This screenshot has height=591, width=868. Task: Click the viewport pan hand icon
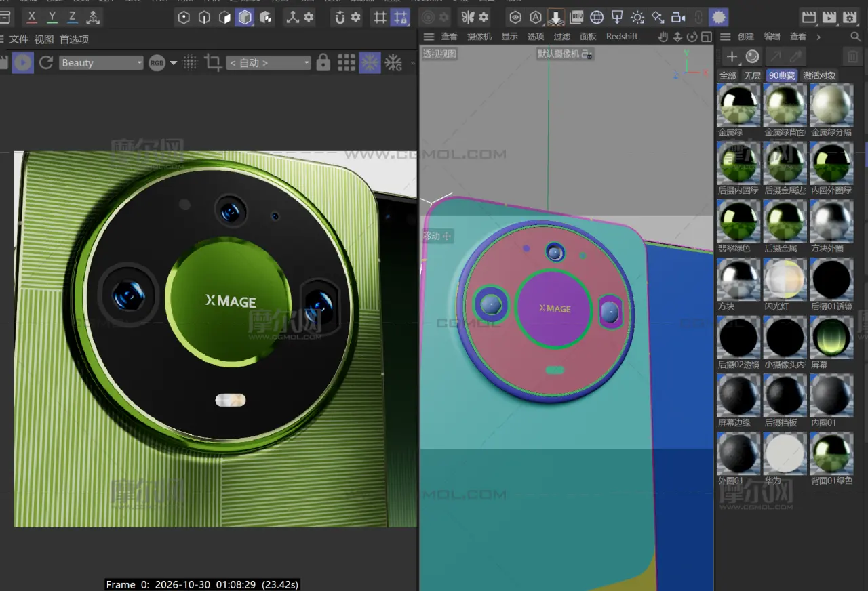[663, 37]
